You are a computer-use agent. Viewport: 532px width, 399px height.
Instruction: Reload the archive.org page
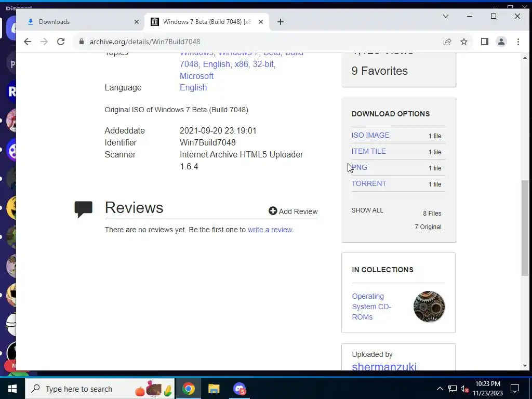click(61, 42)
